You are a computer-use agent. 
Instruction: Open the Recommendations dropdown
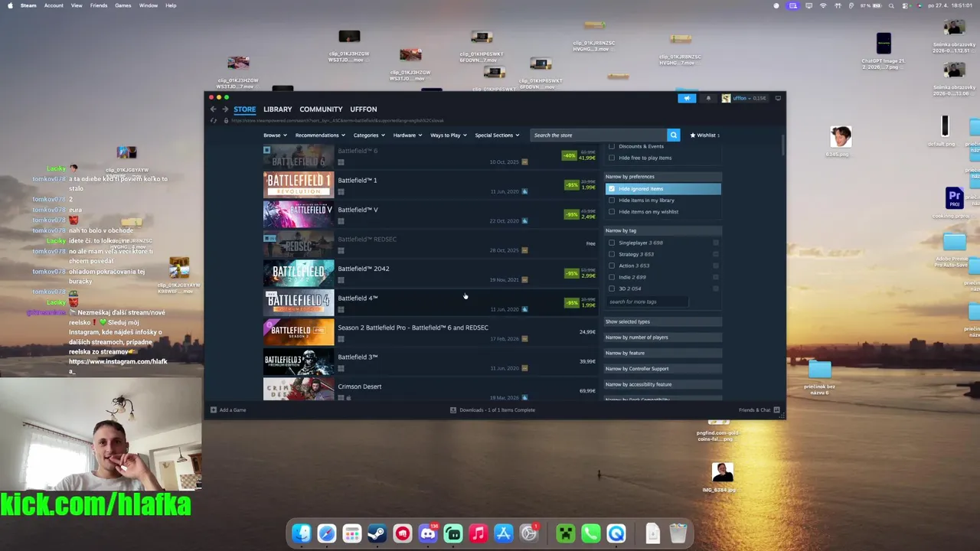(x=320, y=135)
